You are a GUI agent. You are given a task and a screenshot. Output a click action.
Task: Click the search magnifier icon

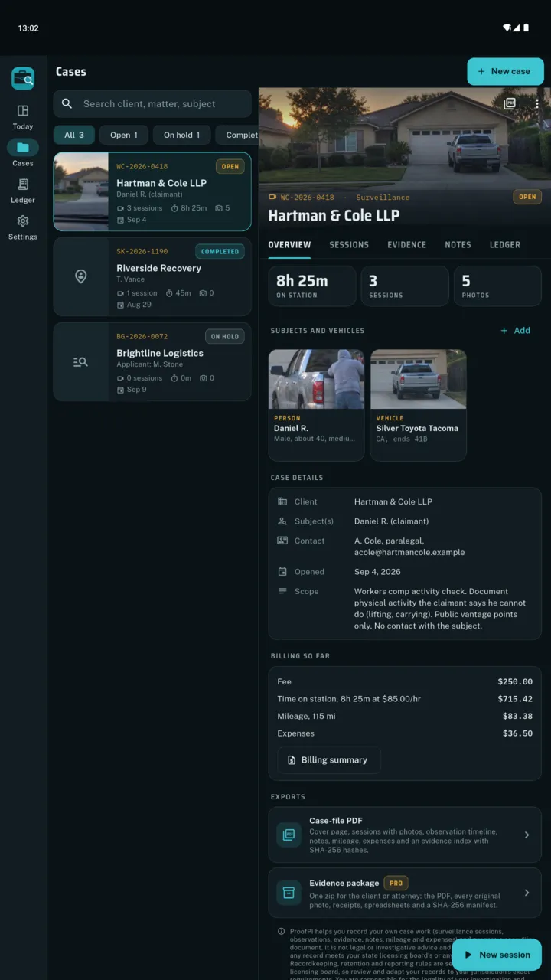tap(67, 103)
